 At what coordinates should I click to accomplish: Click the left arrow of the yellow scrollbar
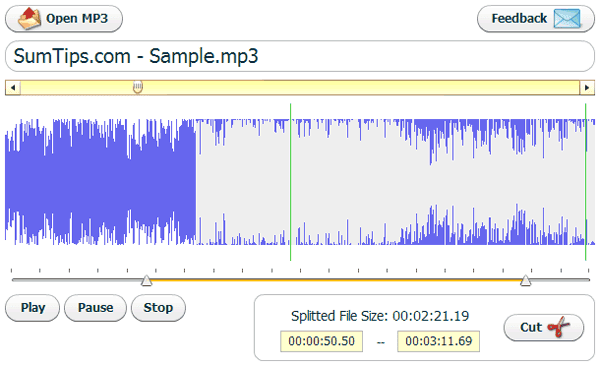coord(13,88)
